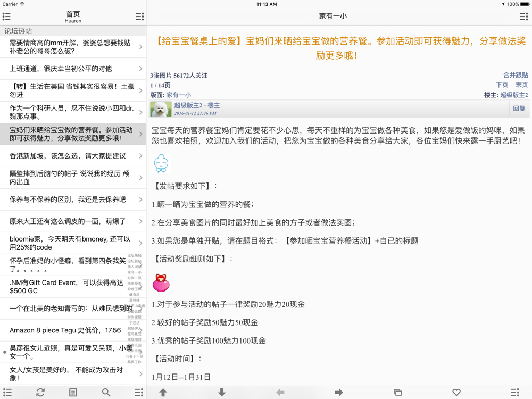Open the 家有一小 board link
The image size is (532, 399).
click(x=179, y=95)
